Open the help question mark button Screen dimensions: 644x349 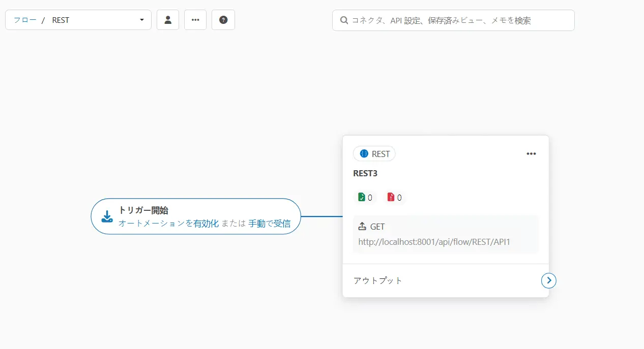point(223,20)
